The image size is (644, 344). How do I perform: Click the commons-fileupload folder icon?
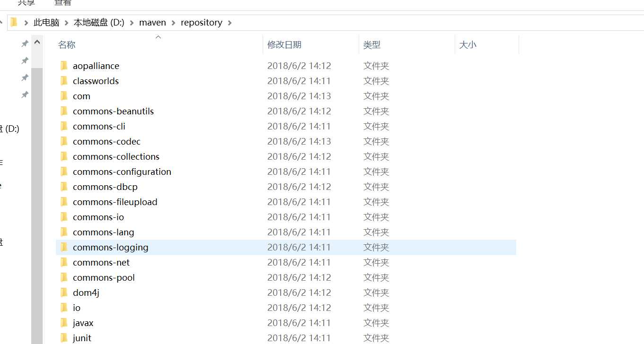64,202
